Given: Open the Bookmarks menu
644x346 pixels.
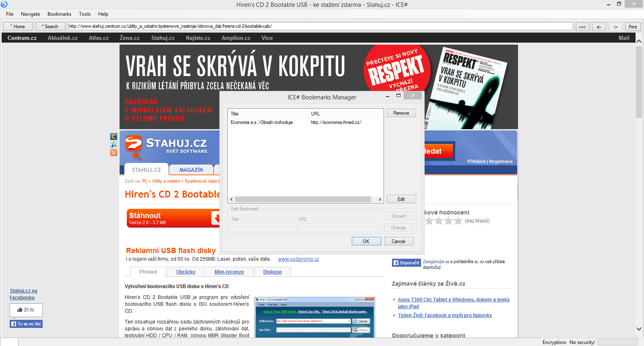Looking at the screenshot, I should 59,14.
